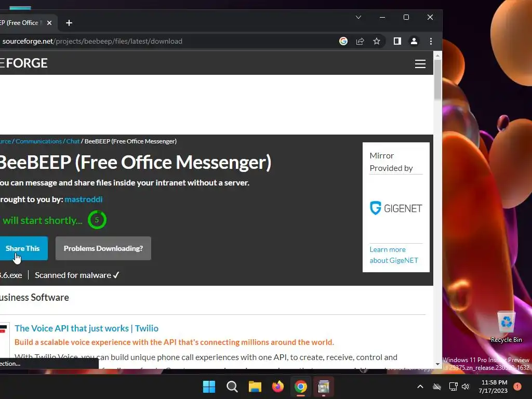
Task: Click the cloud sync icon in tray
Action: point(437,387)
